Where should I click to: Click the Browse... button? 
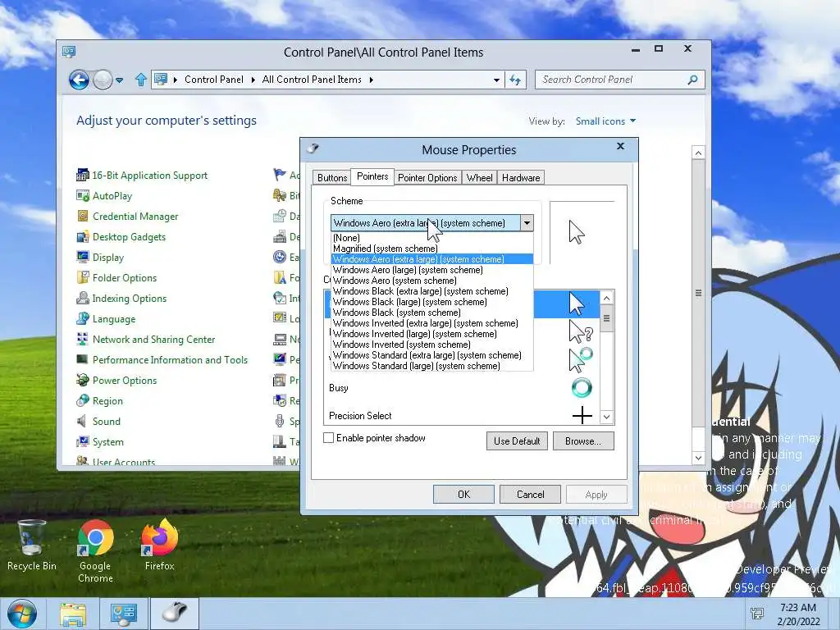coord(583,441)
